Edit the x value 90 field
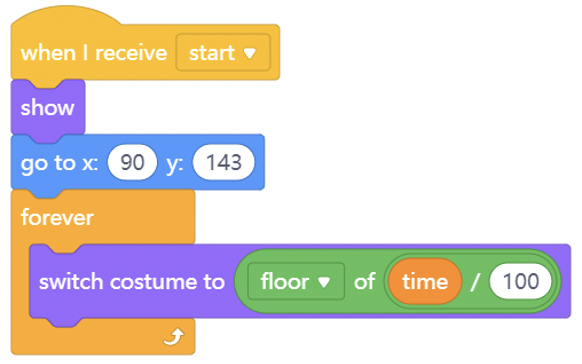The height and width of the screenshot is (364, 582). [132, 163]
